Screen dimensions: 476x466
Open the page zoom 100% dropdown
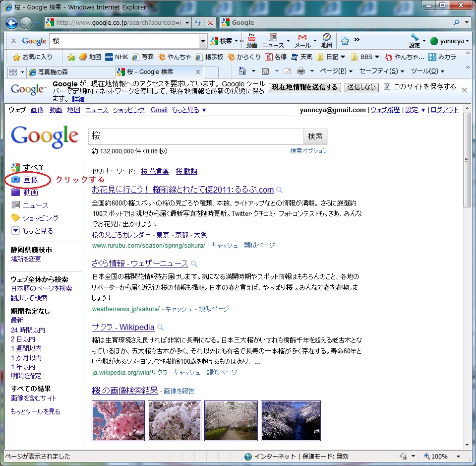458,456
